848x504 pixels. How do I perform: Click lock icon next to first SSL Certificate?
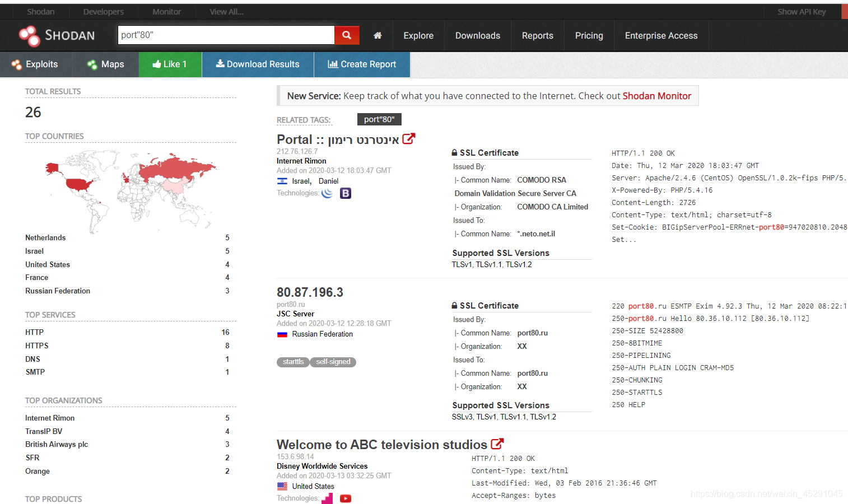pos(455,153)
